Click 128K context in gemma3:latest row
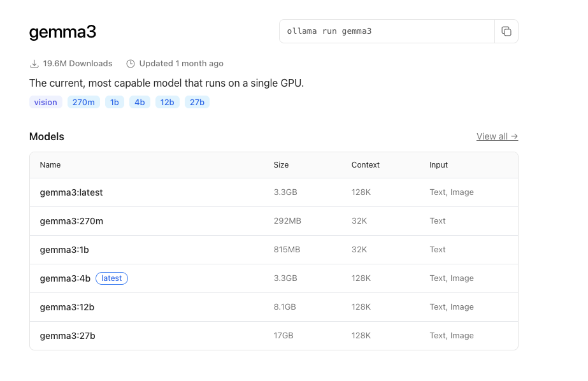Screen dimensions: 588x381 click(361, 192)
